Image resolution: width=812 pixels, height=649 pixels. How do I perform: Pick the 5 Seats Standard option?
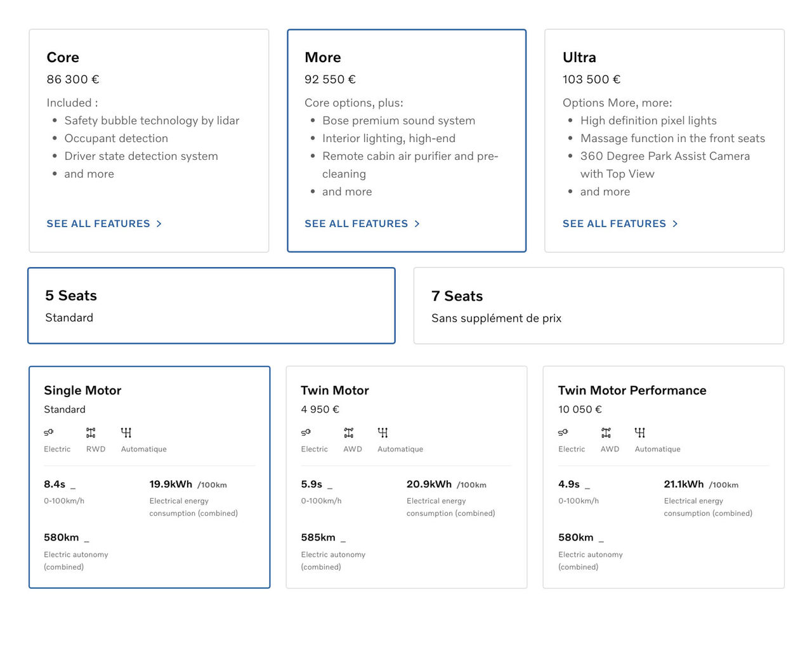point(211,306)
